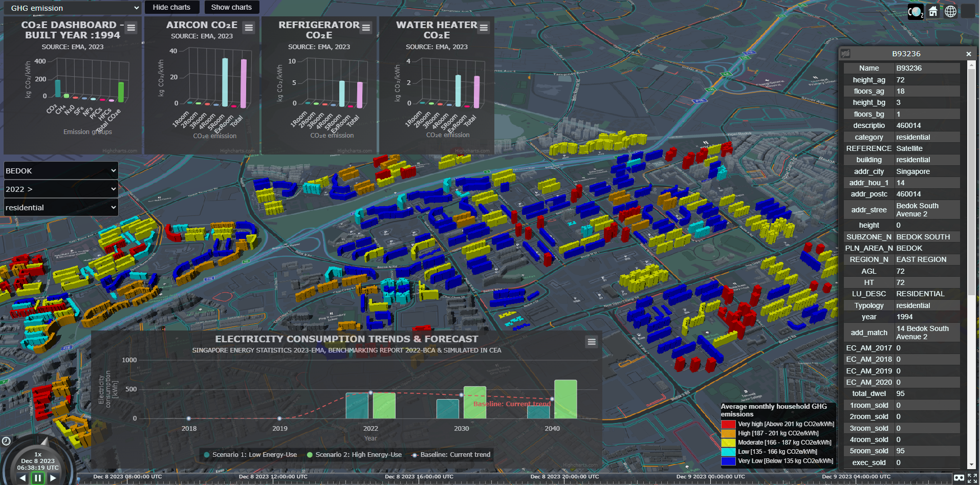Image resolution: width=980 pixels, height=485 pixels.
Task: Click the Dashboard chart CO2 teal bar
Action: click(x=58, y=88)
